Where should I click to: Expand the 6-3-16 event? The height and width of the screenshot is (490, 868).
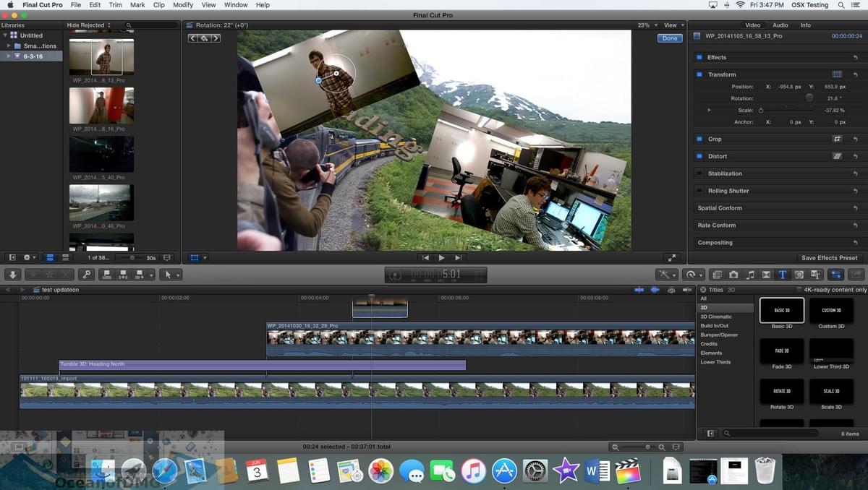pos(9,56)
